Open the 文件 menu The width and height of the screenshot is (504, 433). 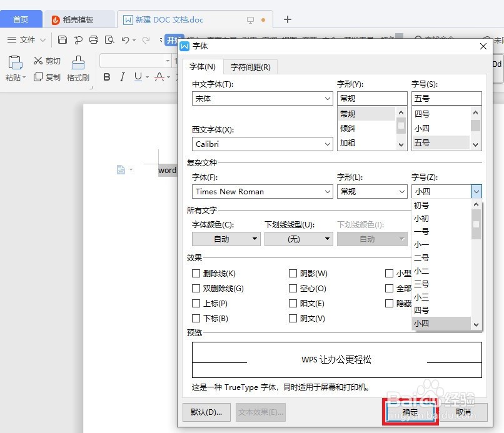click(27, 39)
